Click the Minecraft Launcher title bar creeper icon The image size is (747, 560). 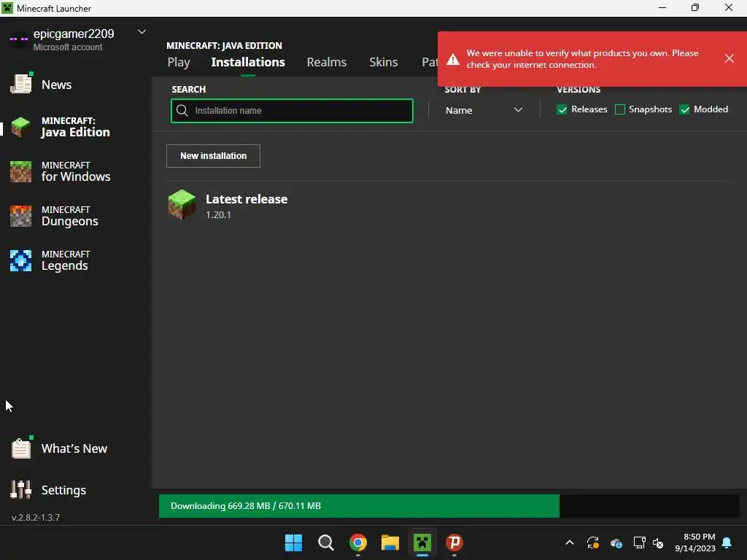(x=7, y=8)
